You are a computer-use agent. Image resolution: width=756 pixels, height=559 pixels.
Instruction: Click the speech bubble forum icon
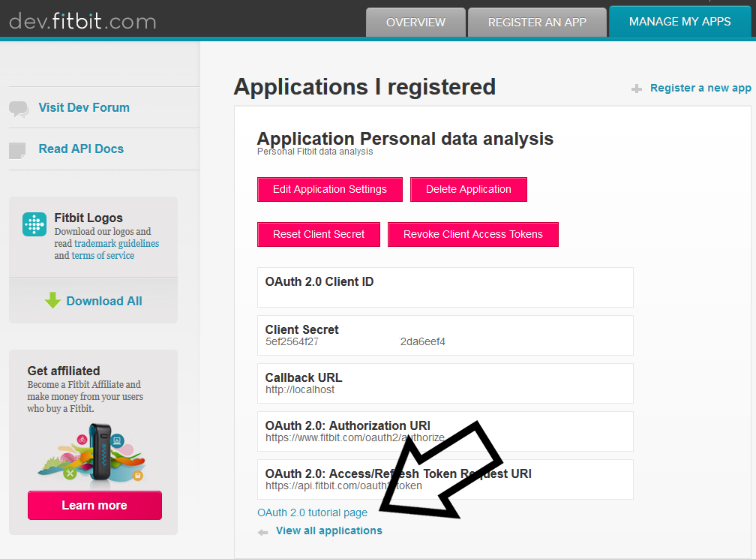tap(19, 109)
